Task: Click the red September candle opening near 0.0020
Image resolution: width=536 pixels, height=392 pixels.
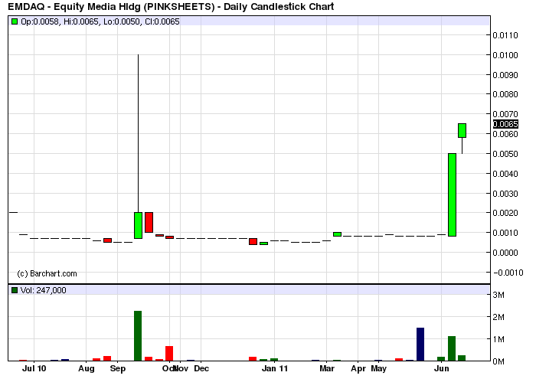Action: (149, 222)
